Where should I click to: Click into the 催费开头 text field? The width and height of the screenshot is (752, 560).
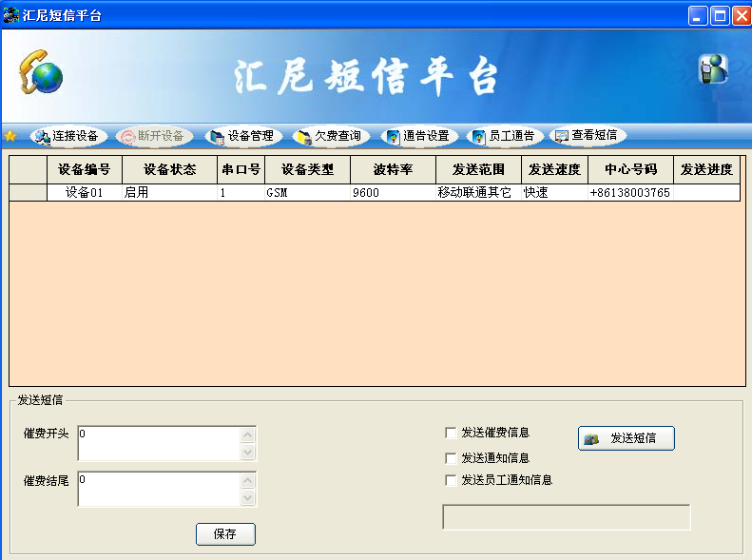click(159, 443)
